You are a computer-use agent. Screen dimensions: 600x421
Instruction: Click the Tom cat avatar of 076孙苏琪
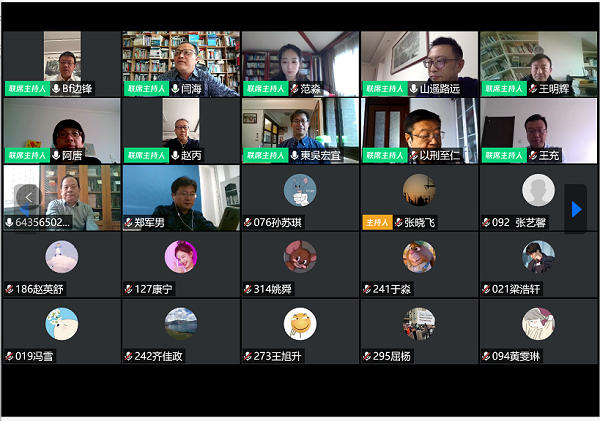click(x=300, y=190)
